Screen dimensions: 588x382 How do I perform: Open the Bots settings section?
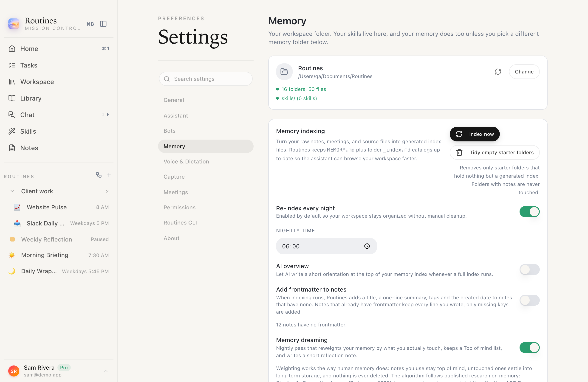[206, 131]
